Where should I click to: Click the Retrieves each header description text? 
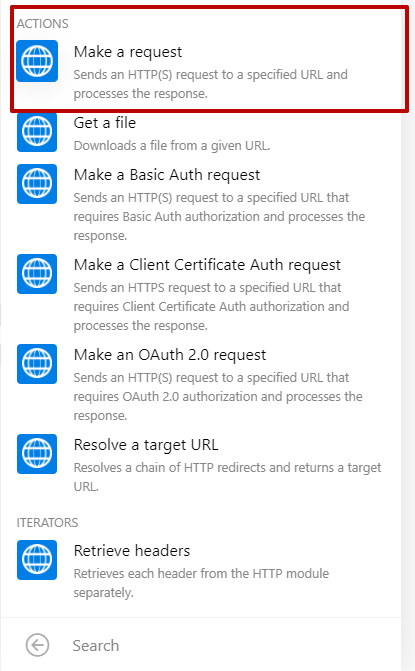[201, 583]
